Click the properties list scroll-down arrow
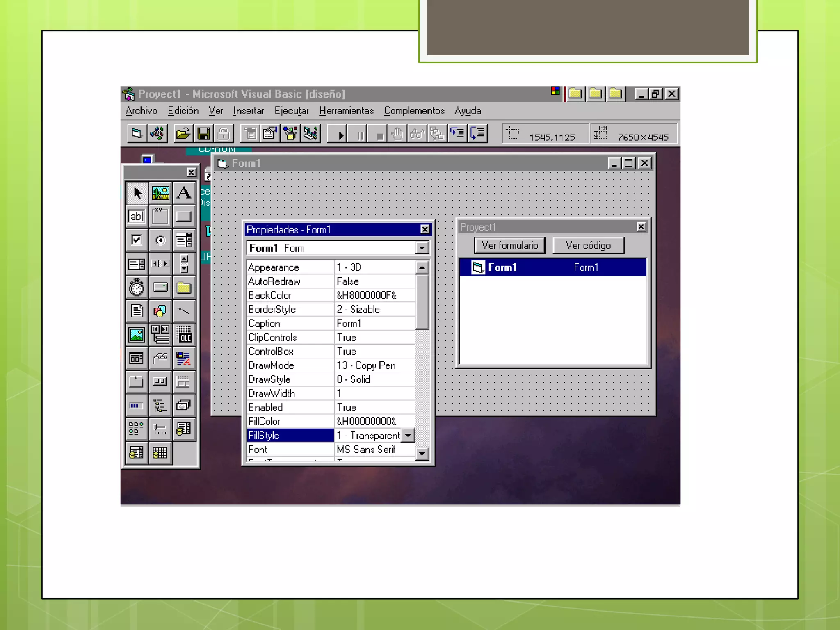Screen dimensions: 840x630 [x=422, y=454]
